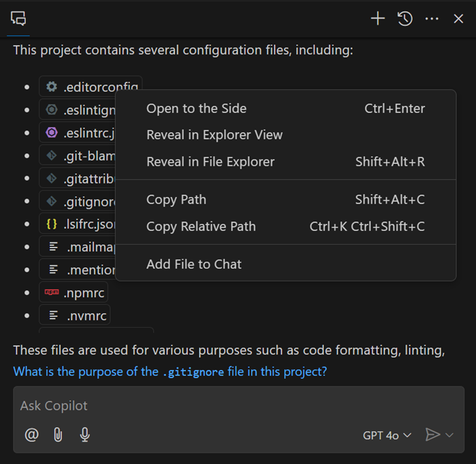Choose Copy Path from context menu
Image resolution: width=476 pixels, height=464 pixels.
pyautogui.click(x=176, y=200)
